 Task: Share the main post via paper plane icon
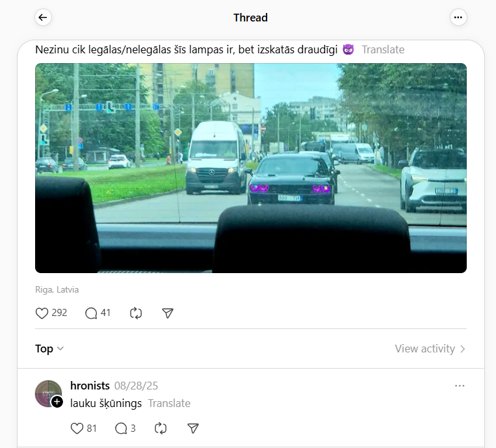[x=168, y=313]
